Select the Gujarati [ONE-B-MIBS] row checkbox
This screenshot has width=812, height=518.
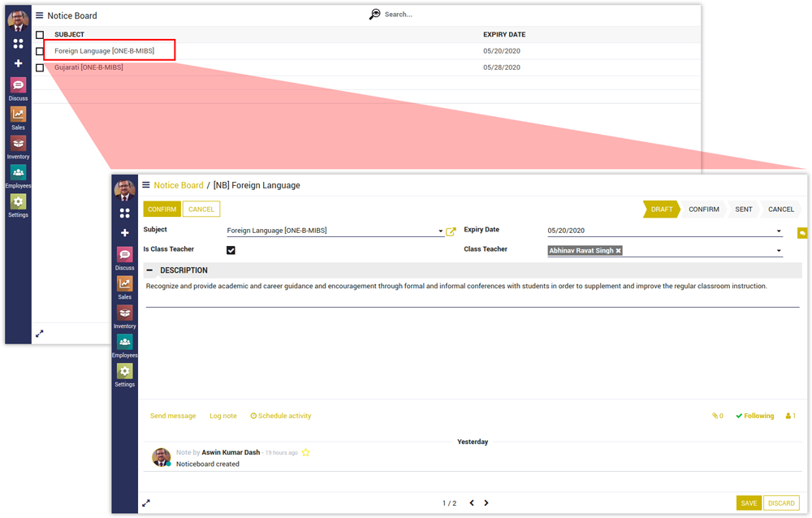pyautogui.click(x=40, y=67)
